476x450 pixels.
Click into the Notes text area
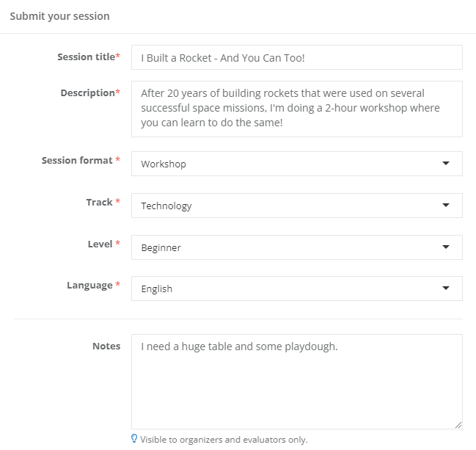tap(296, 382)
